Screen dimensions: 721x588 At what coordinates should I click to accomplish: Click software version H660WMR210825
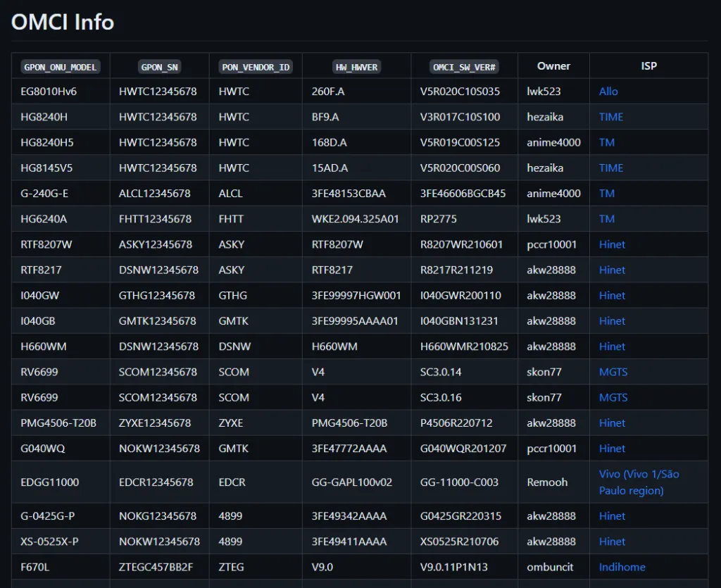point(464,346)
